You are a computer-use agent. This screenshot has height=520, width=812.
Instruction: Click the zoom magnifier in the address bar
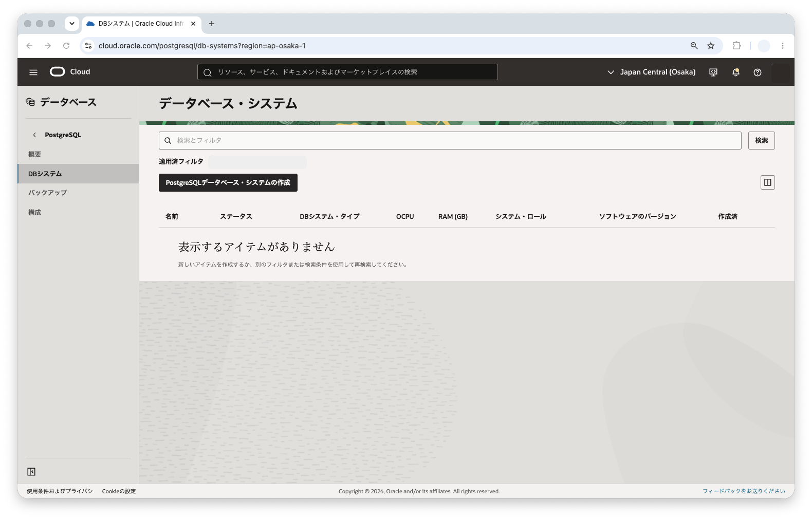(x=694, y=46)
